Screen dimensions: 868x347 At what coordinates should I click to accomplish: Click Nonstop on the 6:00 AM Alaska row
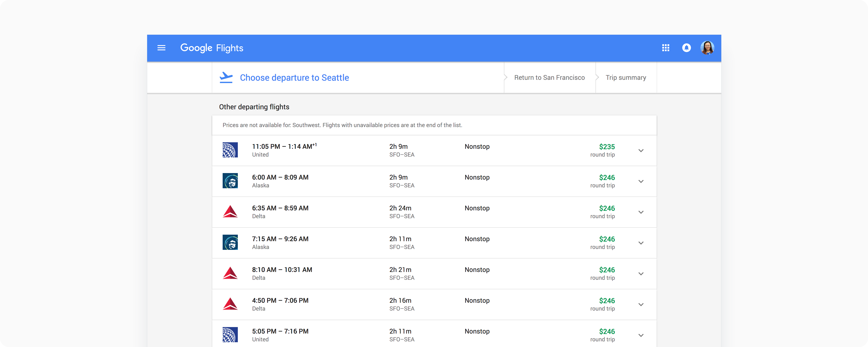click(x=477, y=177)
